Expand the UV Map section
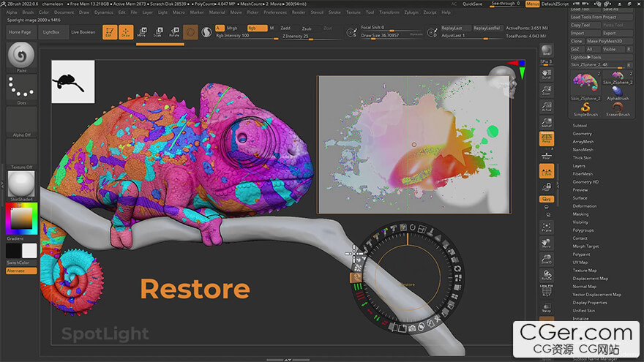The width and height of the screenshot is (644, 362). pyautogui.click(x=580, y=263)
